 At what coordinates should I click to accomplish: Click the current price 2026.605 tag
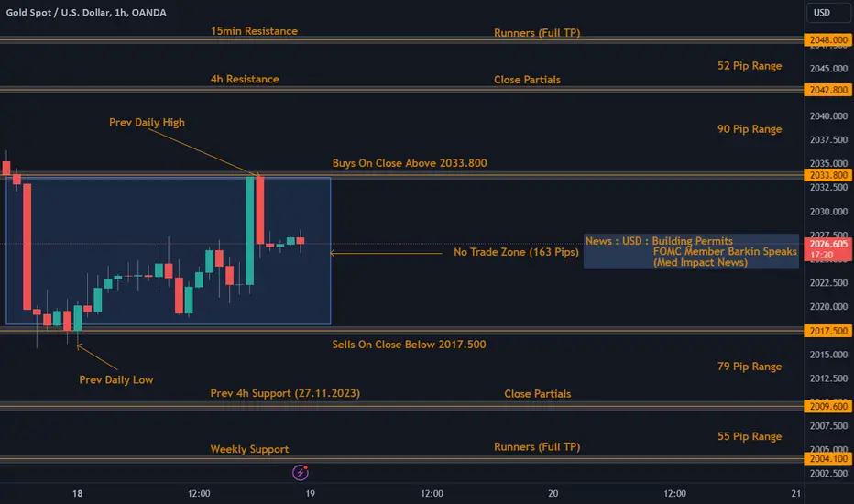828,249
